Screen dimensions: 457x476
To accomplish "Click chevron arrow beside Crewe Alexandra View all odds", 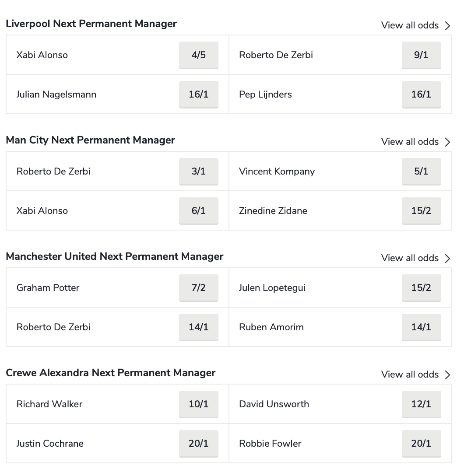I will tap(447, 374).
